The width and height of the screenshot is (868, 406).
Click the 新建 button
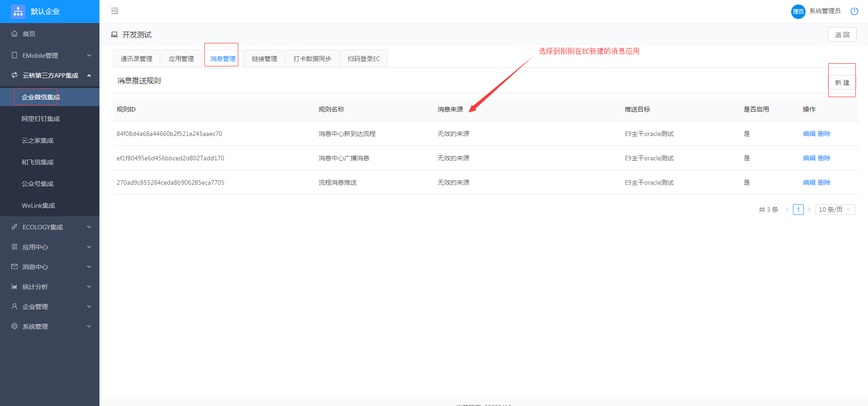click(842, 83)
